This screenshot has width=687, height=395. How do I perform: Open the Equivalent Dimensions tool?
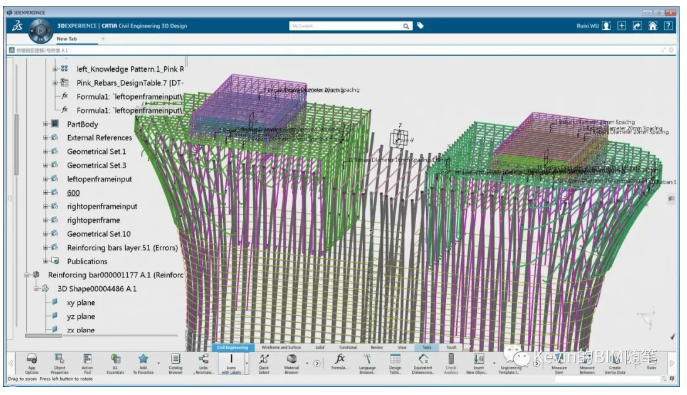pos(423,363)
